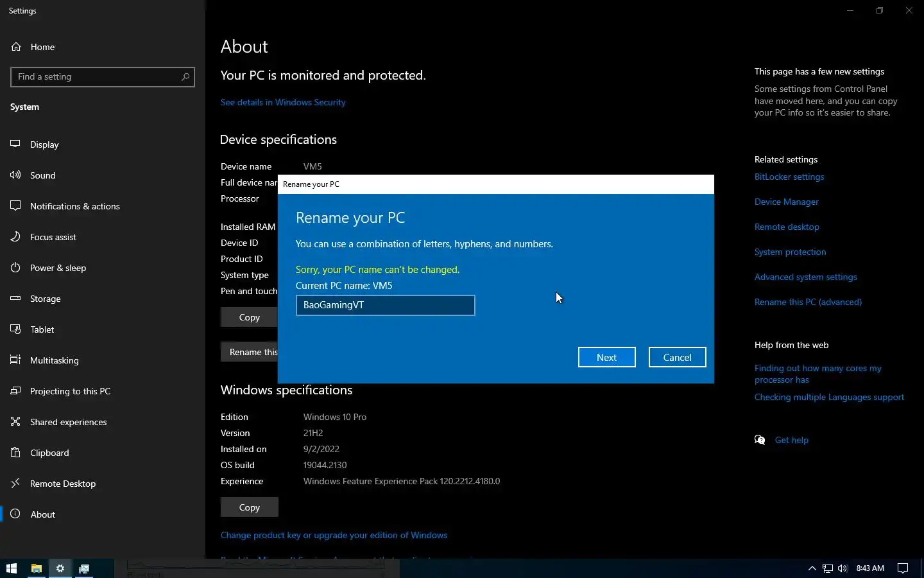Open the notification center icon

(903, 568)
